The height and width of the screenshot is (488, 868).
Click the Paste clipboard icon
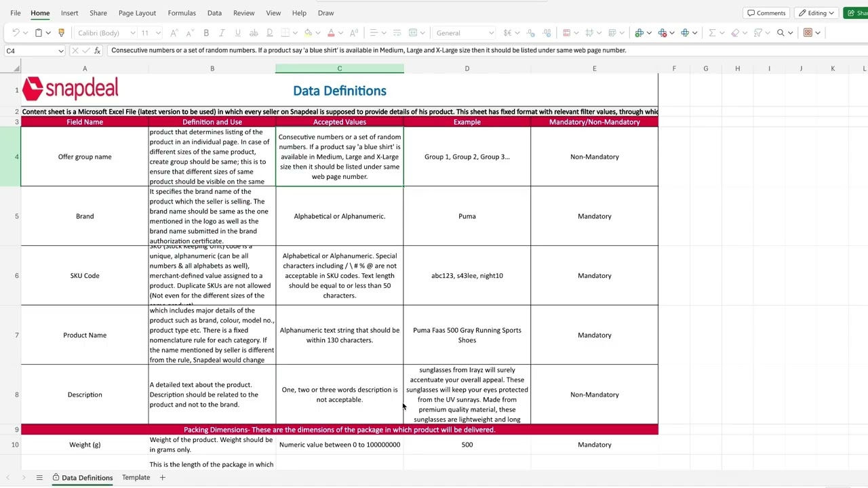pos(39,33)
